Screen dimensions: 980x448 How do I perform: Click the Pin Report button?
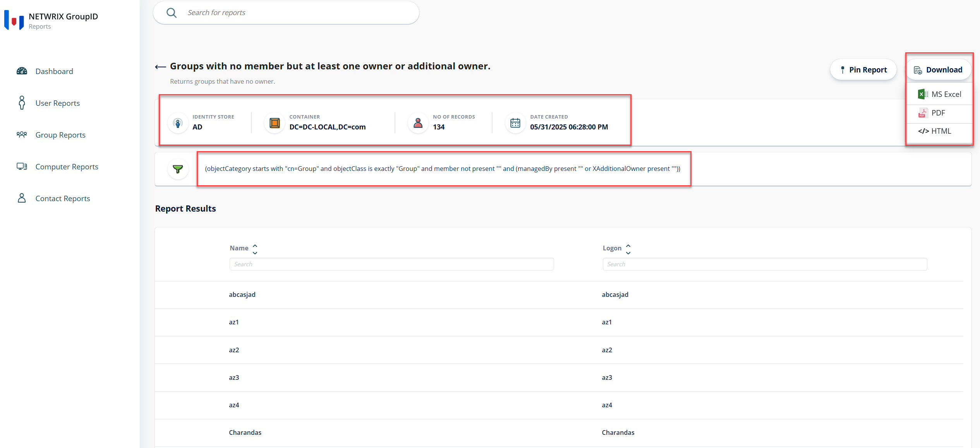(863, 70)
